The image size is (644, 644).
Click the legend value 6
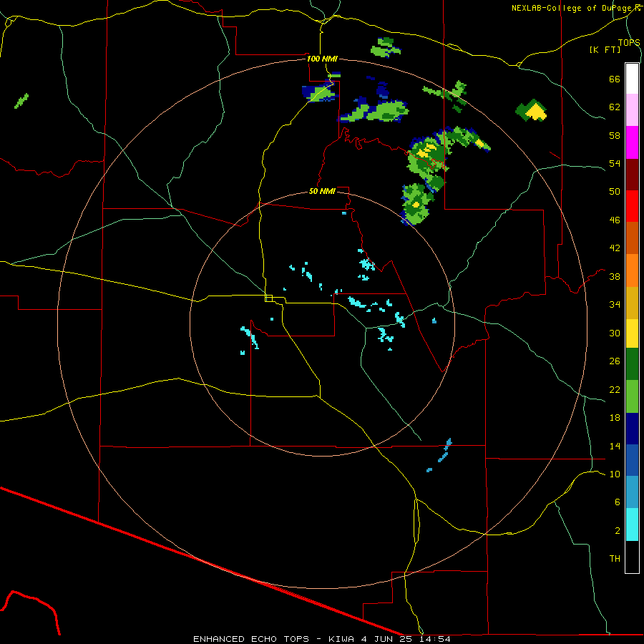tap(618, 502)
